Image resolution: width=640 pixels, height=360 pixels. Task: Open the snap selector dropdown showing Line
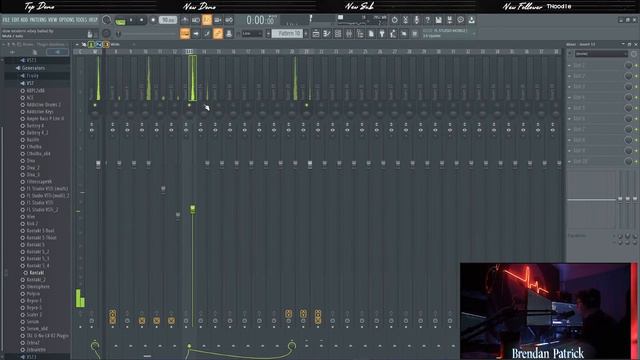pyautogui.click(x=252, y=33)
